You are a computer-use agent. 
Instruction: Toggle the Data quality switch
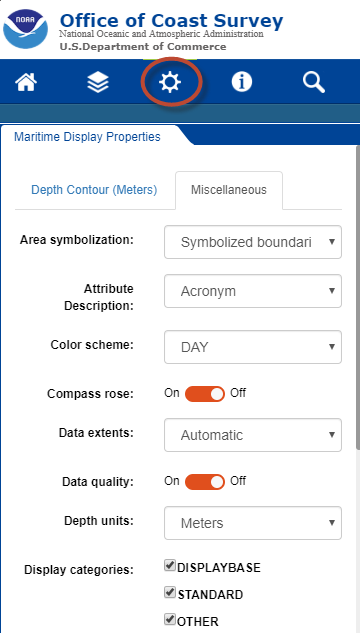(x=205, y=482)
